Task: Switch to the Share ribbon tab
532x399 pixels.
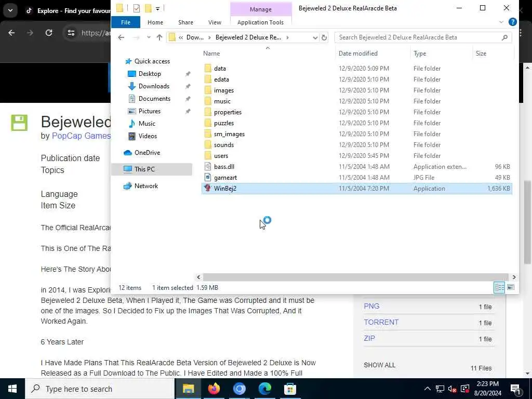Action: click(185, 22)
